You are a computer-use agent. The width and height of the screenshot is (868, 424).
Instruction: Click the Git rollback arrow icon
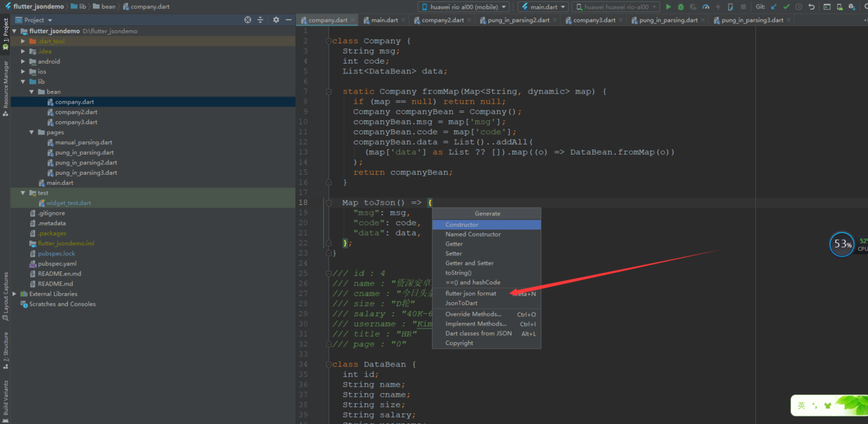coord(811,7)
